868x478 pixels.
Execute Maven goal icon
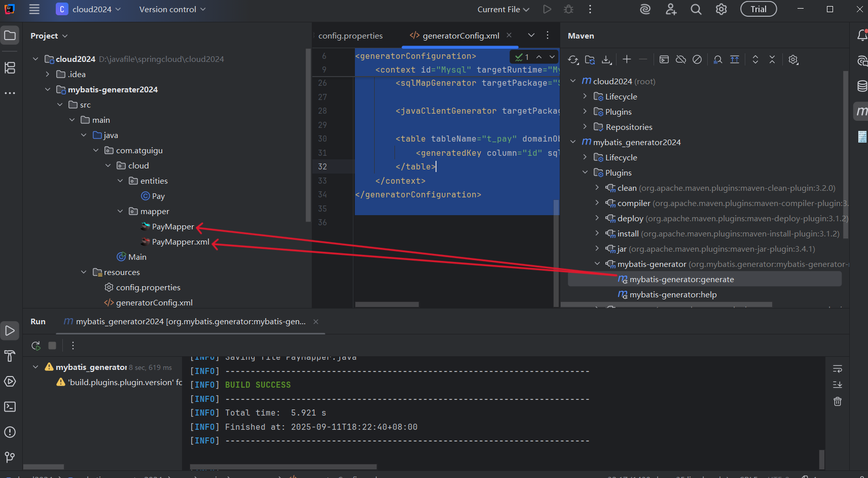click(x=664, y=59)
